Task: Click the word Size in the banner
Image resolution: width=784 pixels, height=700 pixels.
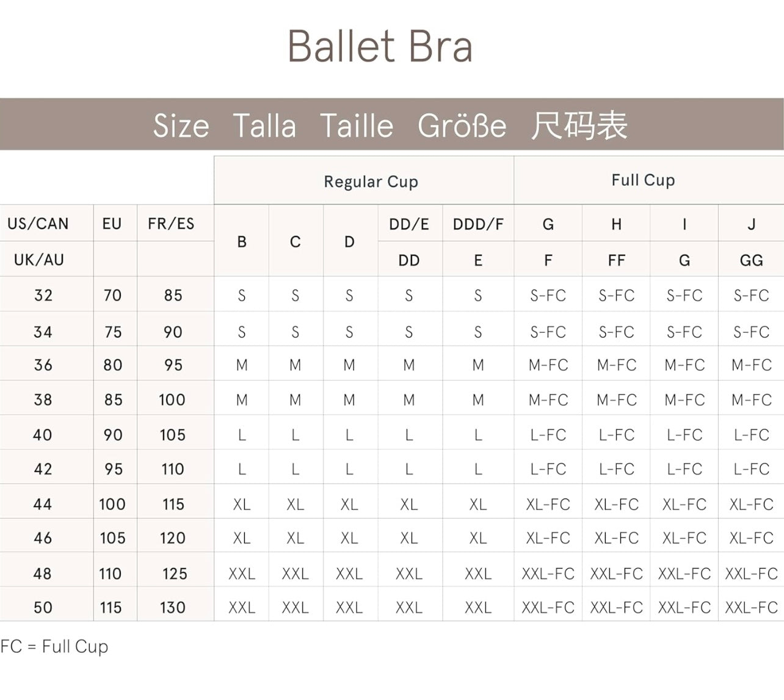Action: [181, 126]
